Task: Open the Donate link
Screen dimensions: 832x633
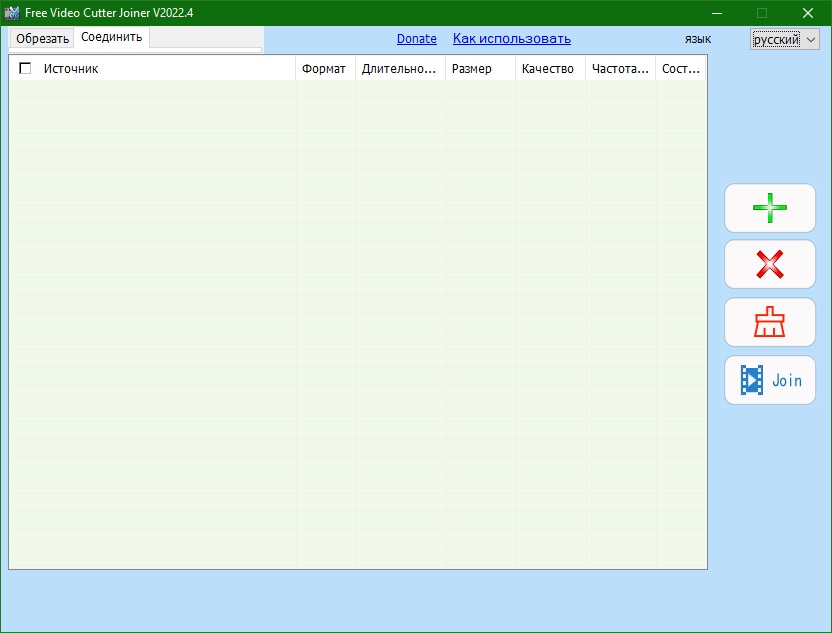Action: [x=416, y=39]
